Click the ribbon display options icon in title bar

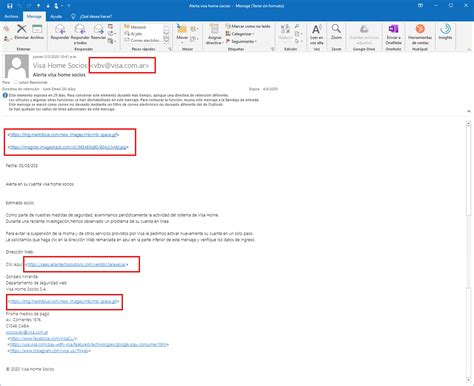point(420,5)
